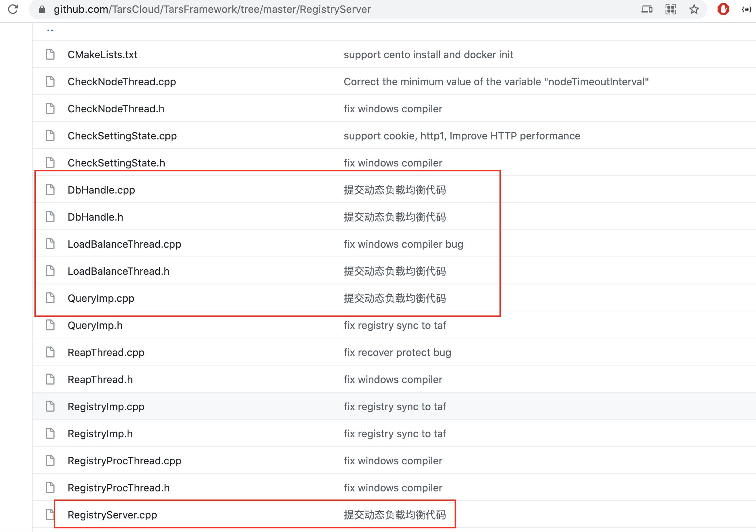
Task: Open the DbHandle.cpp file
Action: coord(101,190)
